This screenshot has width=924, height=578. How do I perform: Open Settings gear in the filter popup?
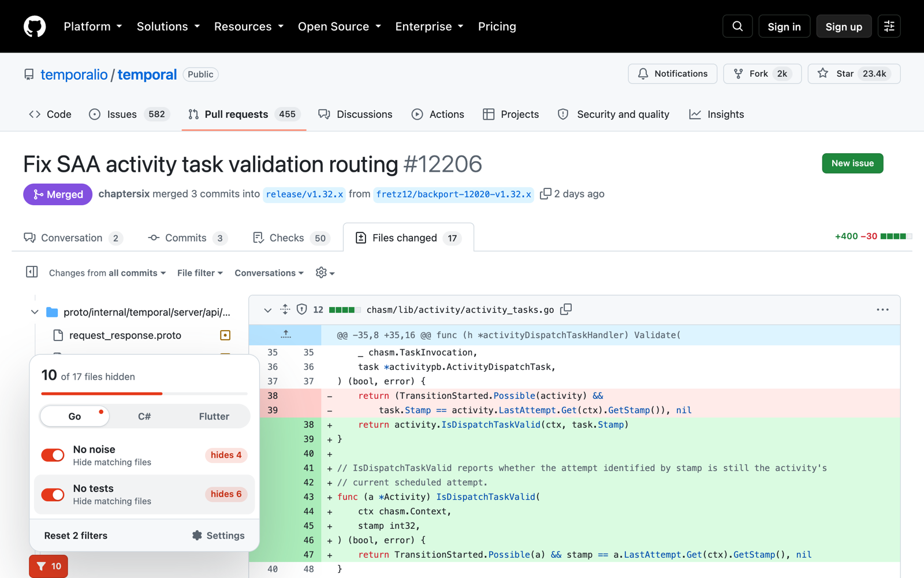tap(218, 536)
